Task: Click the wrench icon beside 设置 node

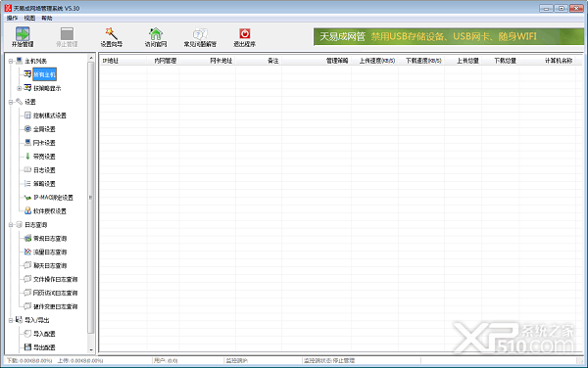Action: tap(20, 102)
